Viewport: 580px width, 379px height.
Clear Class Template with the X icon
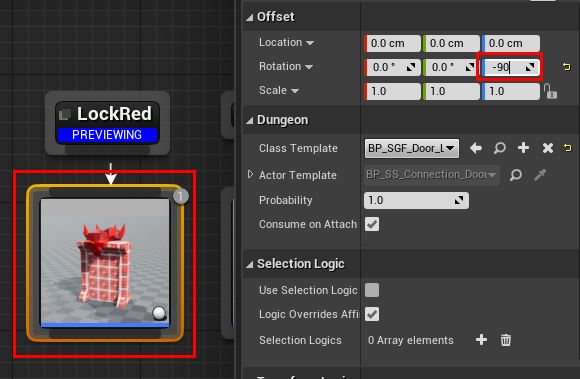[548, 148]
